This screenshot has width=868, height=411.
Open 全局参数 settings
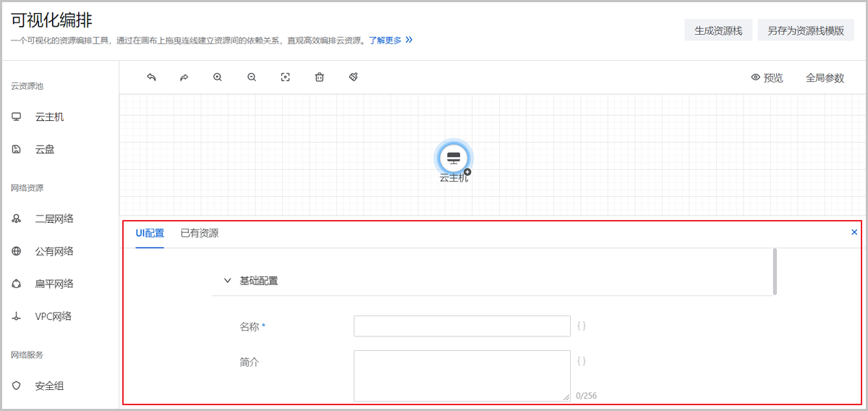coord(825,78)
